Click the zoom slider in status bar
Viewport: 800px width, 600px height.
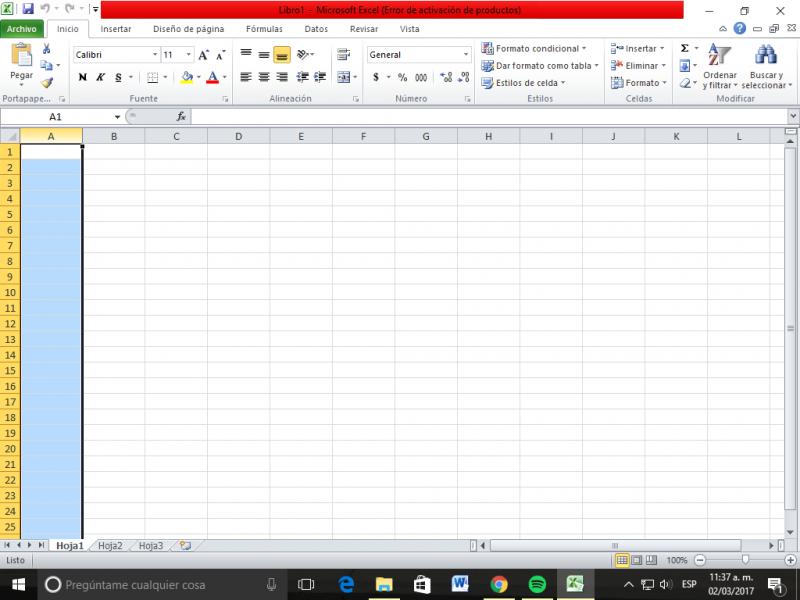point(745,560)
